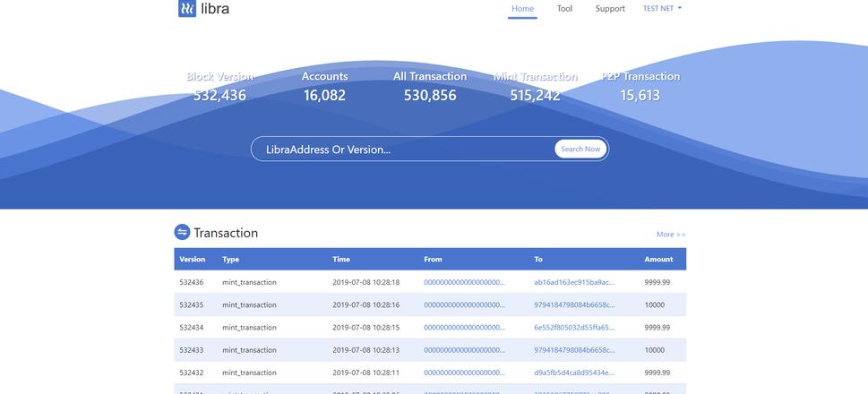Image resolution: width=868 pixels, height=394 pixels.
Task: Click timestamp 2019-07-08 10:28:11
Action: 365,373
